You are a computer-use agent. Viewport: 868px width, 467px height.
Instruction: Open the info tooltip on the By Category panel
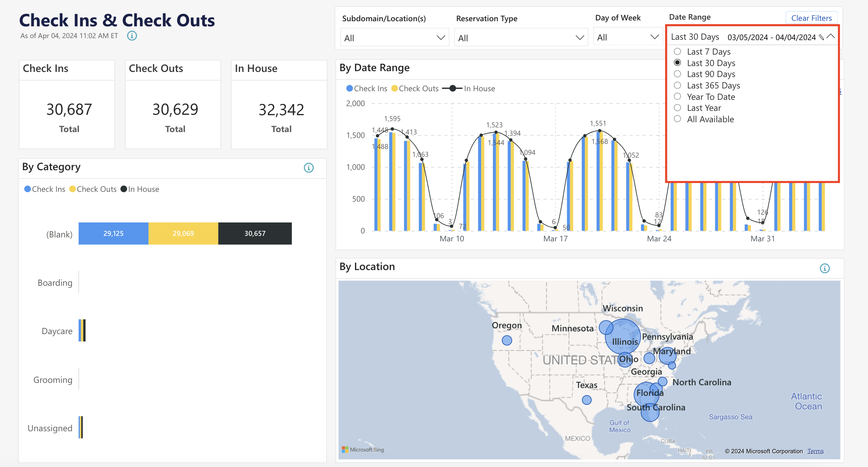(309, 167)
